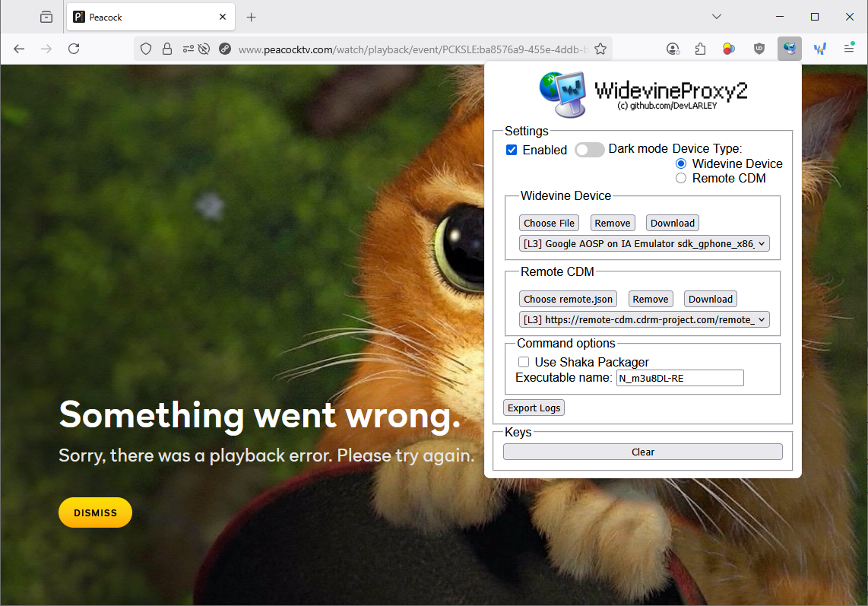The width and height of the screenshot is (868, 606).
Task: Enable Use Shaka Packager checkbox
Action: point(524,362)
